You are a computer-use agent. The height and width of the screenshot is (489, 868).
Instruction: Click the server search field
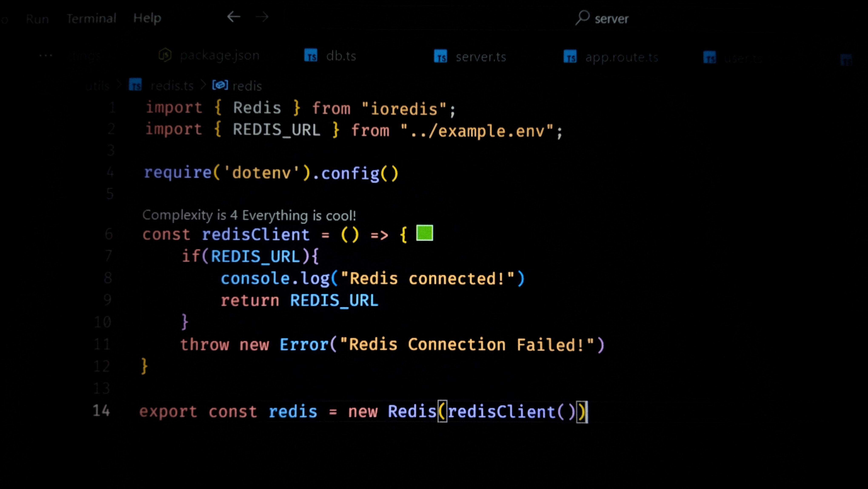coord(611,19)
